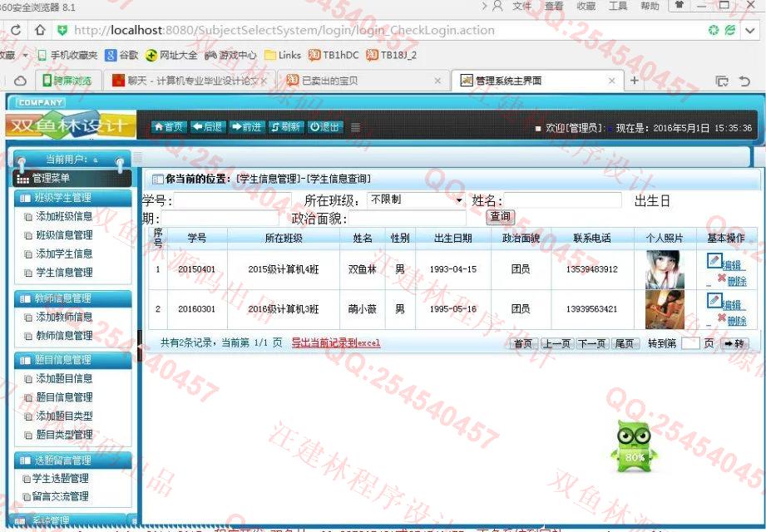Viewport: 766px width, 532px height.
Task: Open the 手机收藏夹 bookmark
Action: click(x=68, y=55)
